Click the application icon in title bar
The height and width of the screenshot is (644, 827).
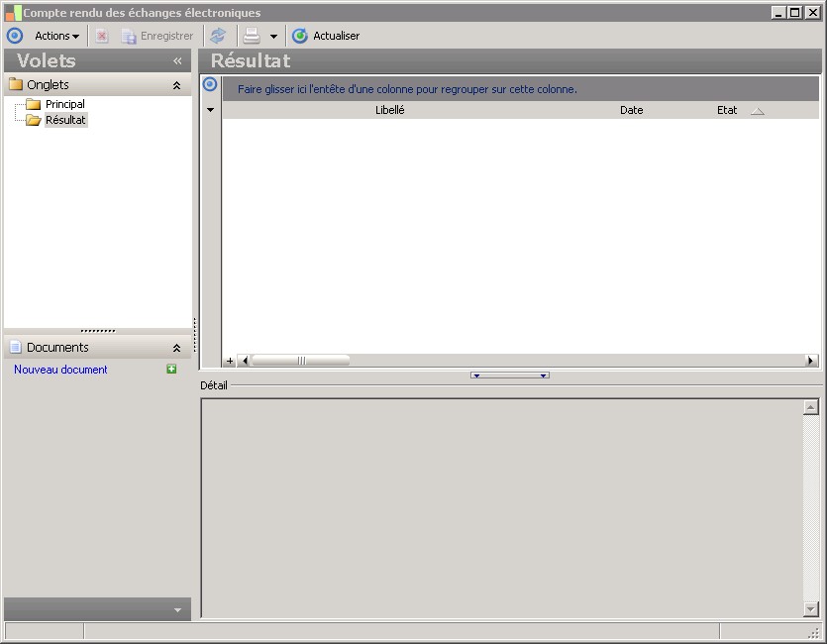[x=13, y=13]
